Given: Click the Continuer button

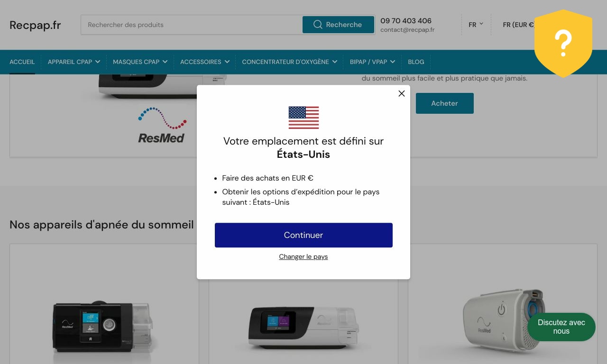Looking at the screenshot, I should 303,235.
